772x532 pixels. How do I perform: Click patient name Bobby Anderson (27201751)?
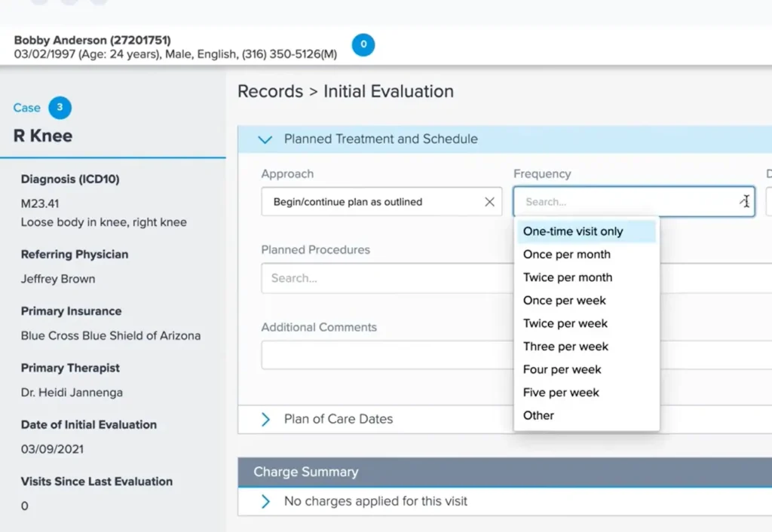92,41
